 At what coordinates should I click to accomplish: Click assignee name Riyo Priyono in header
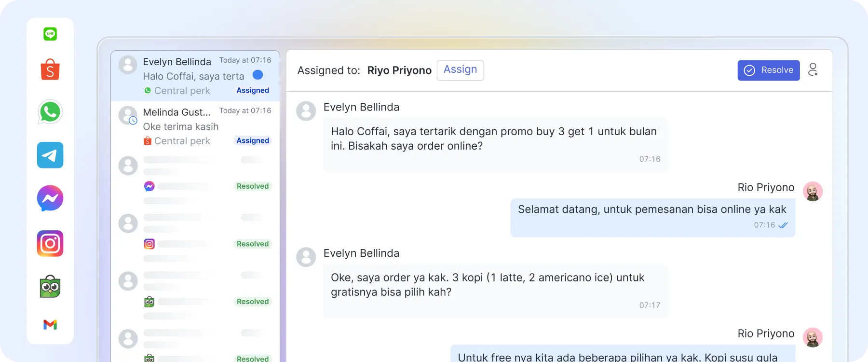point(399,70)
